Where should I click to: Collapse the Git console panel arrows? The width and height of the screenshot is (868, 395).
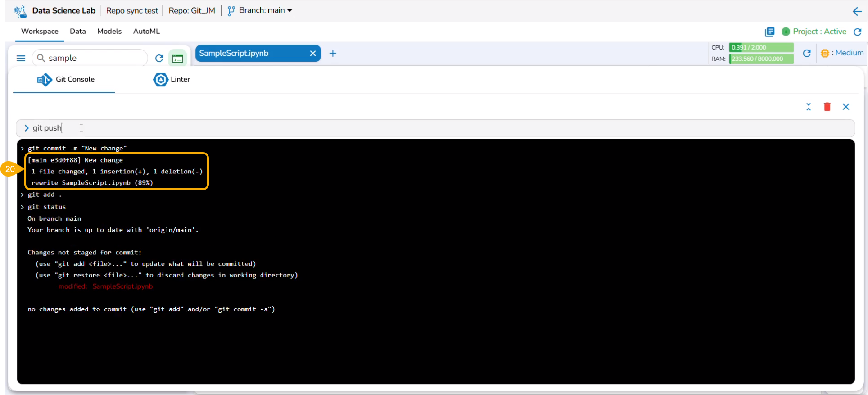[809, 107]
